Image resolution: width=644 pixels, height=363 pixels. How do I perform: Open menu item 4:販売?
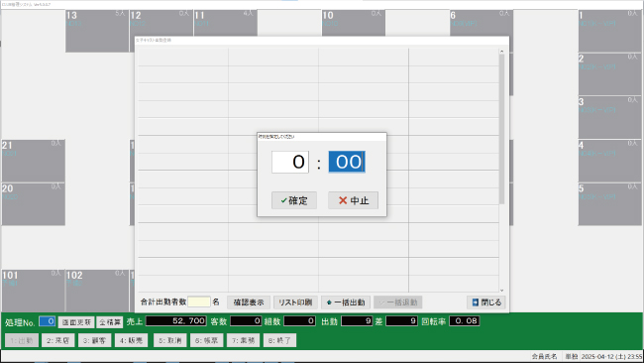[131, 340]
